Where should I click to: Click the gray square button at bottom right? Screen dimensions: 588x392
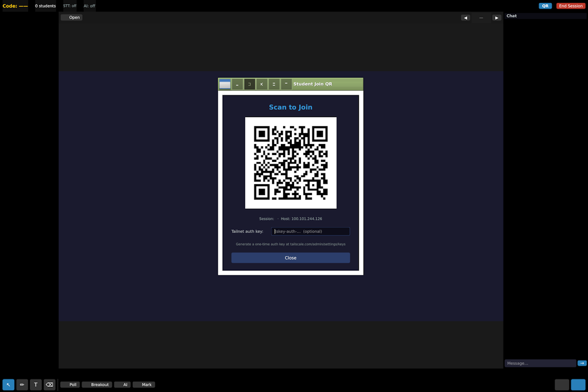(562, 385)
